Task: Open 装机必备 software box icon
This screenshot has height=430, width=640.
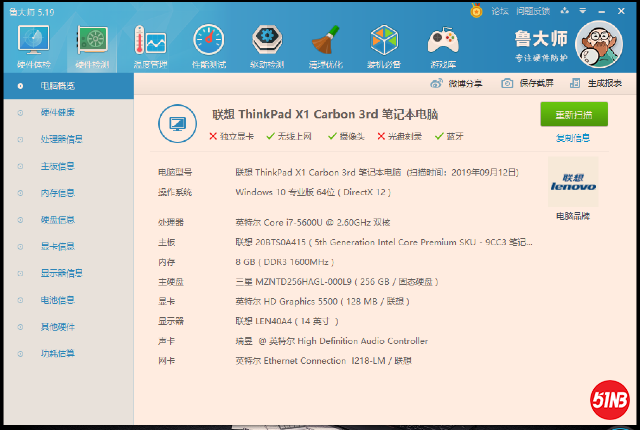Action: [384, 44]
